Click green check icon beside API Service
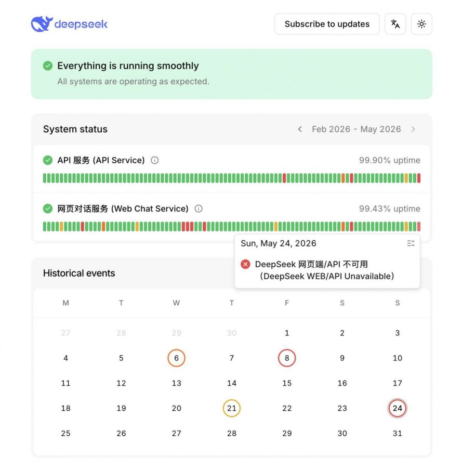This screenshot has height=468, width=476. pyautogui.click(x=48, y=160)
